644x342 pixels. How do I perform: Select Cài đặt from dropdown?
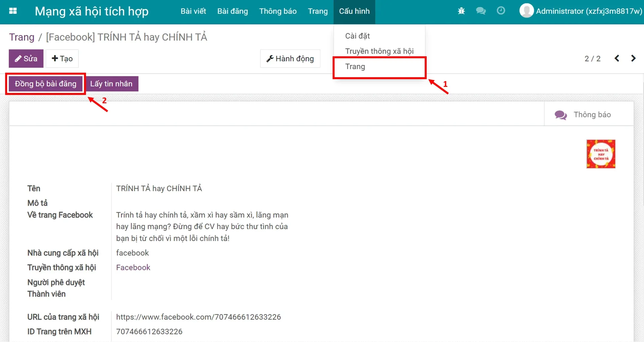point(358,36)
